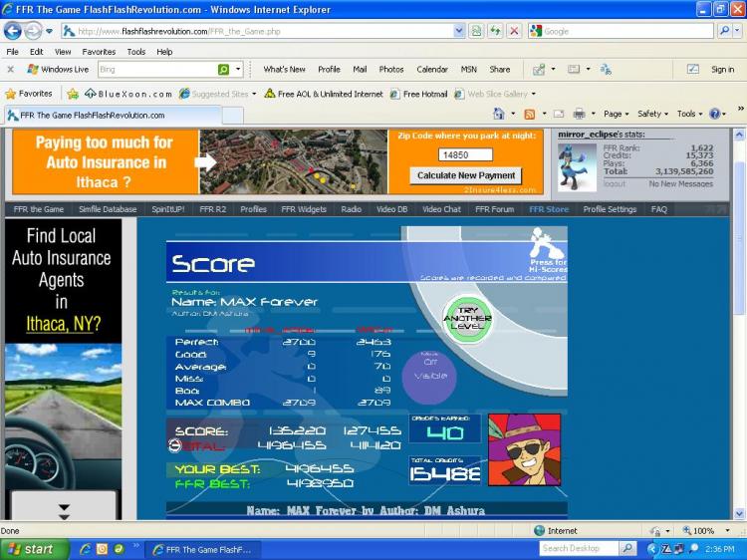Open the Page dropdown menu
747x560 pixels.
616,114
